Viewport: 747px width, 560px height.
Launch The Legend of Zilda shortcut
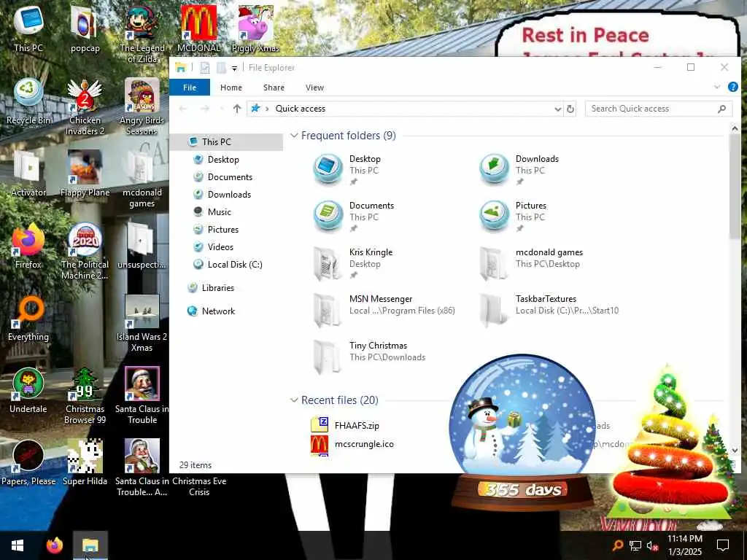[142, 34]
